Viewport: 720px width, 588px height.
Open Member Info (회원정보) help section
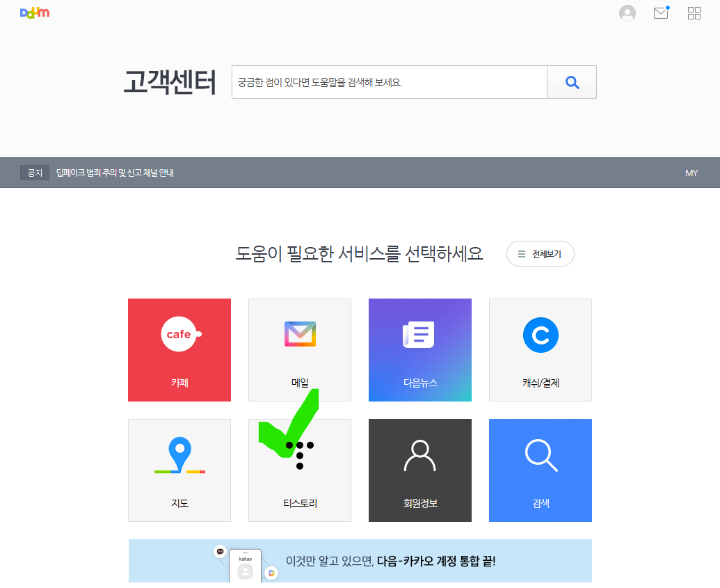point(419,470)
